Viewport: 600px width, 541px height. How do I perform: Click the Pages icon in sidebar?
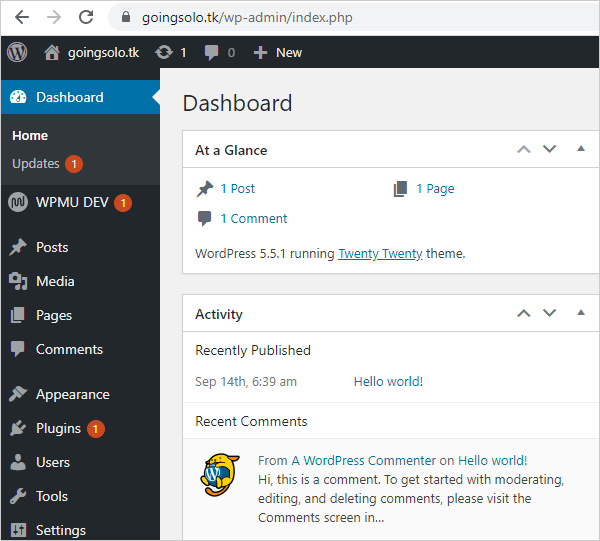point(18,315)
